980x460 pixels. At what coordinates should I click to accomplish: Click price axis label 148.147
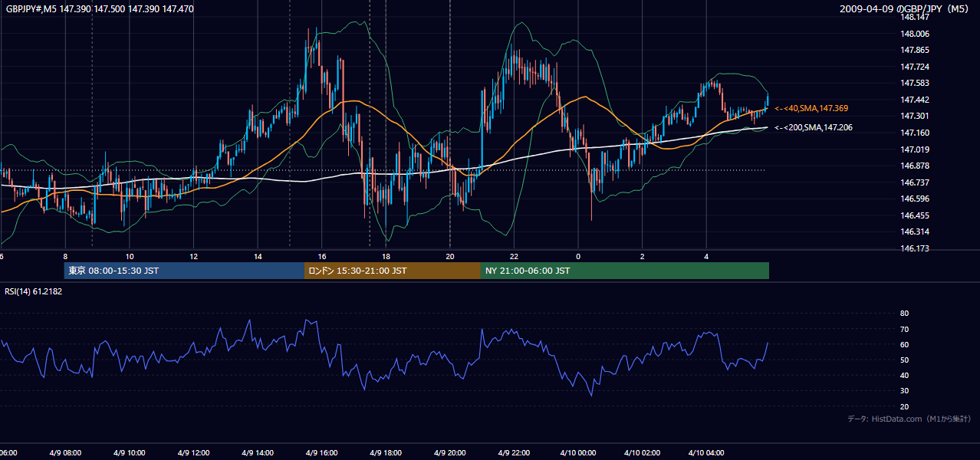(x=915, y=17)
